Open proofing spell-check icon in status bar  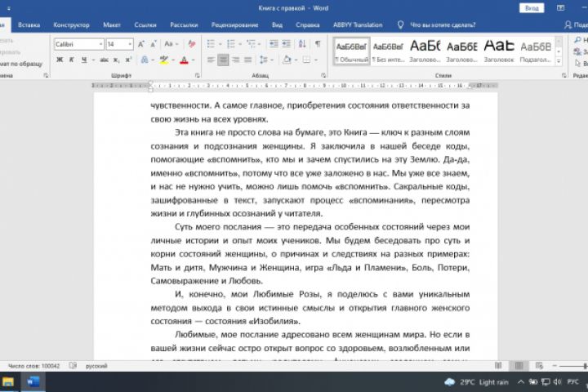[73, 365]
